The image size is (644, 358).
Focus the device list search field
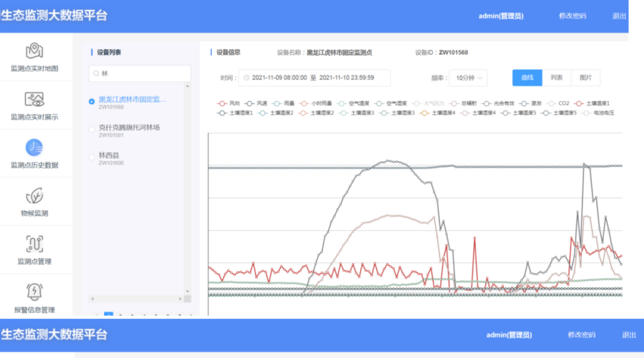tap(140, 73)
